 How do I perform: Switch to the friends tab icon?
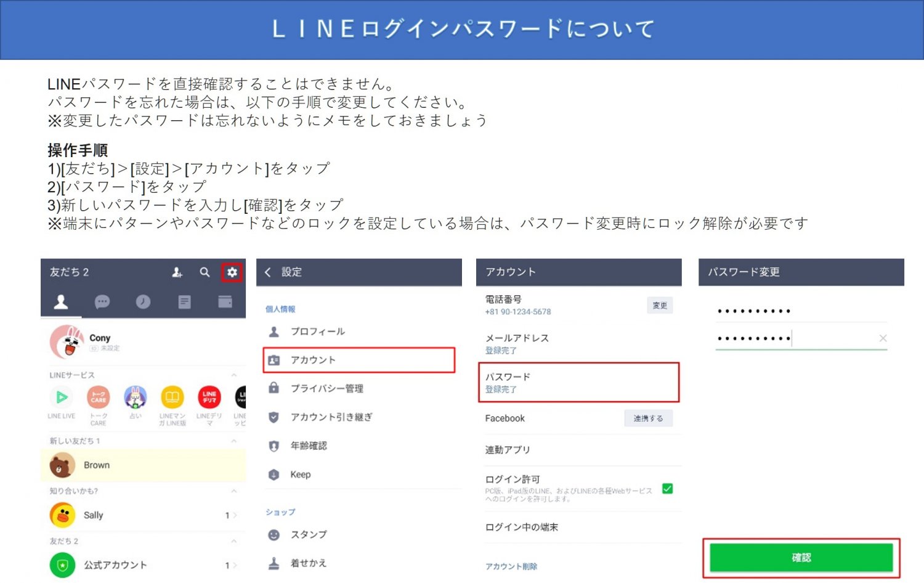[61, 301]
